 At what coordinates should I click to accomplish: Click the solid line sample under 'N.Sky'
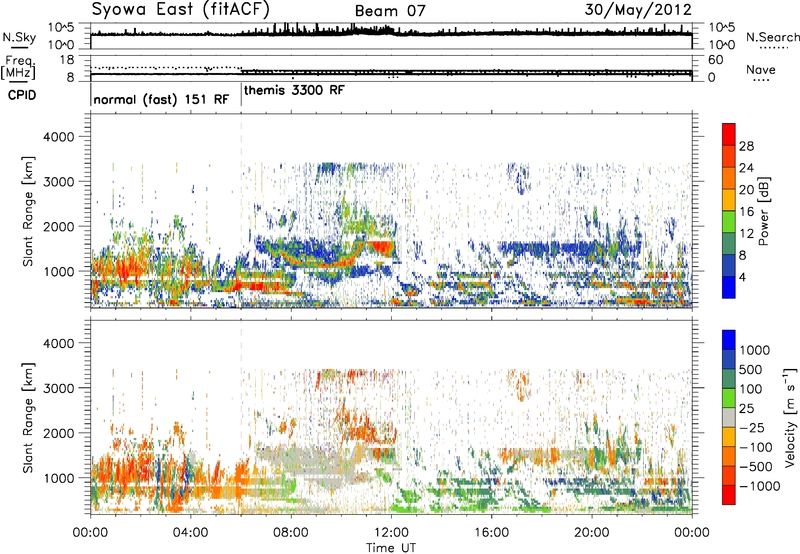pos(19,47)
